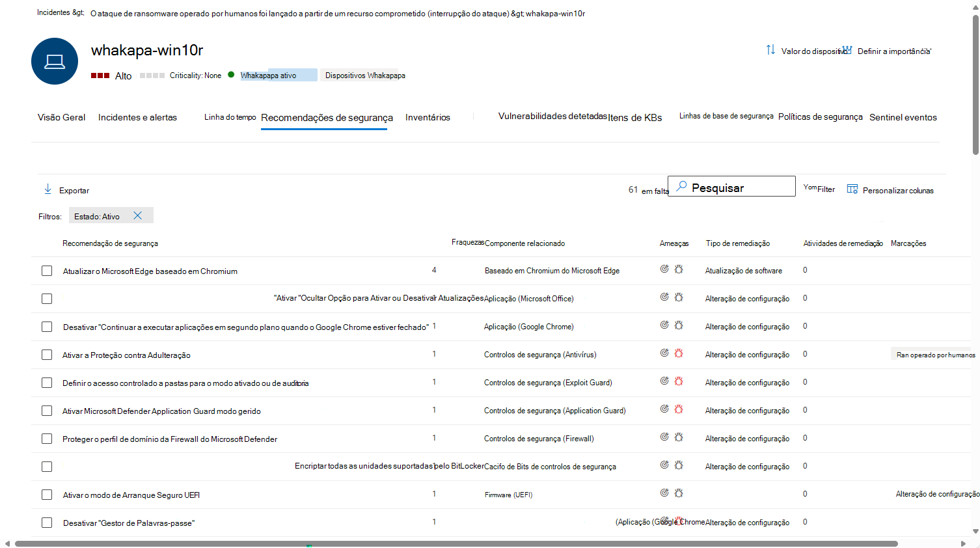The width and height of the screenshot is (980, 548).
Task: Open the Incidentes e alertas tab
Action: (137, 117)
